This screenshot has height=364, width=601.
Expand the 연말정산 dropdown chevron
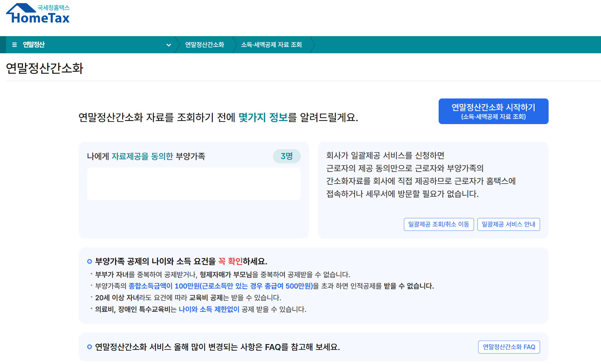click(x=169, y=45)
